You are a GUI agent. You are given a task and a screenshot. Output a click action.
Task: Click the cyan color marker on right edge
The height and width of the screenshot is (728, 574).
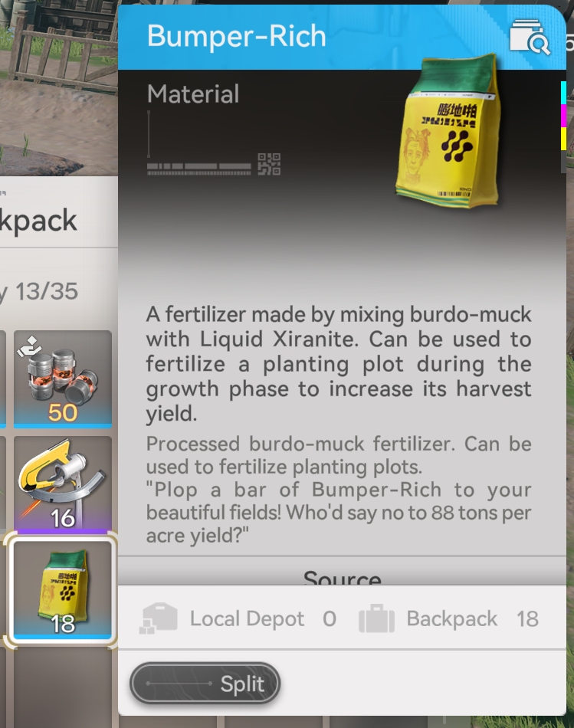coord(563,93)
